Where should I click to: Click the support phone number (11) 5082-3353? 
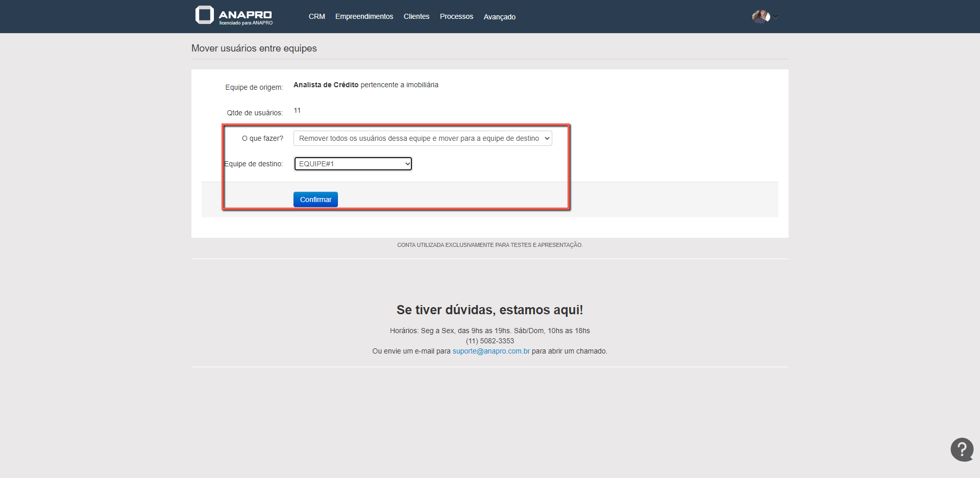click(489, 341)
